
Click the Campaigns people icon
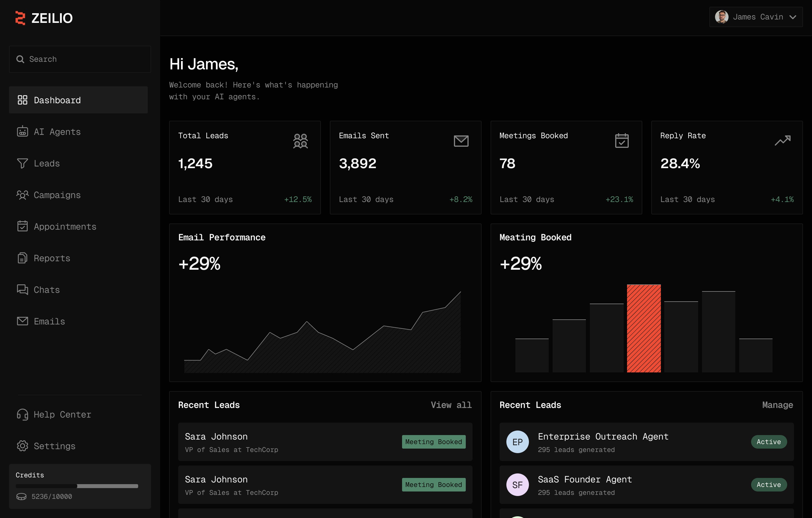coord(22,195)
